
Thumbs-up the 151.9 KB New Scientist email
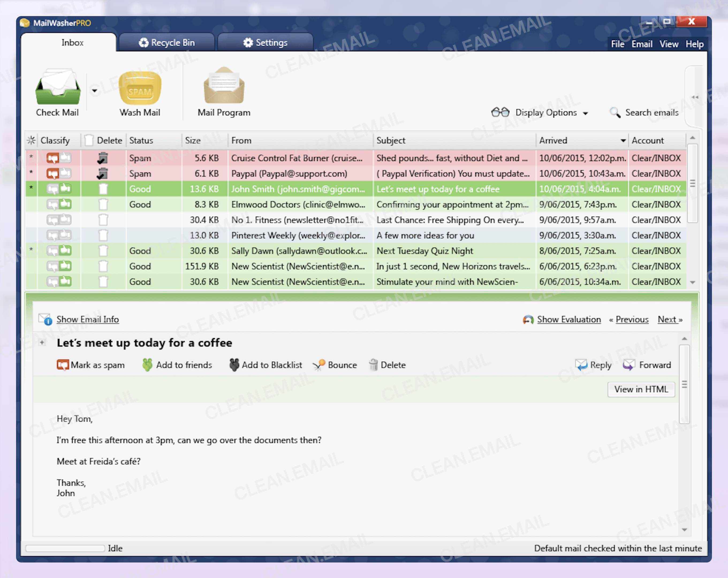tap(66, 266)
